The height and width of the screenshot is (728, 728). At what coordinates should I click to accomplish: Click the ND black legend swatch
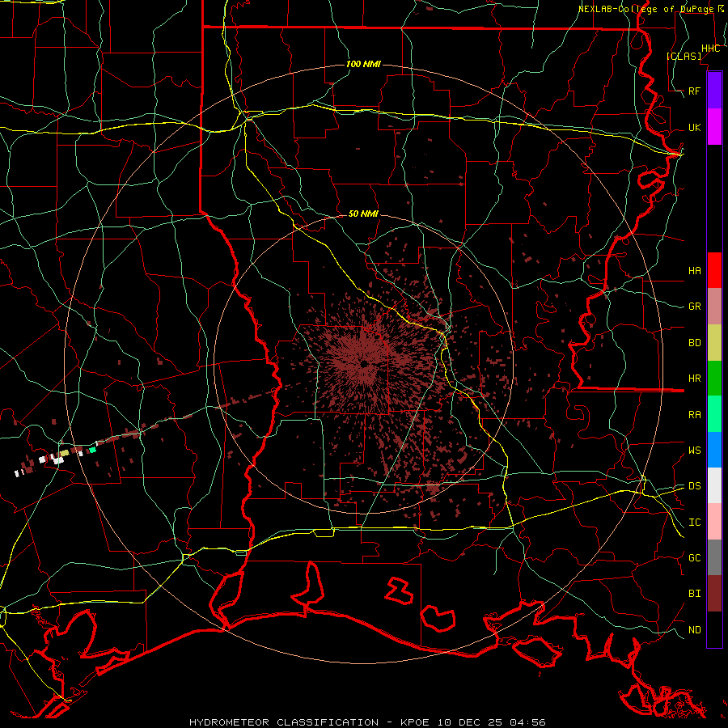(x=714, y=629)
